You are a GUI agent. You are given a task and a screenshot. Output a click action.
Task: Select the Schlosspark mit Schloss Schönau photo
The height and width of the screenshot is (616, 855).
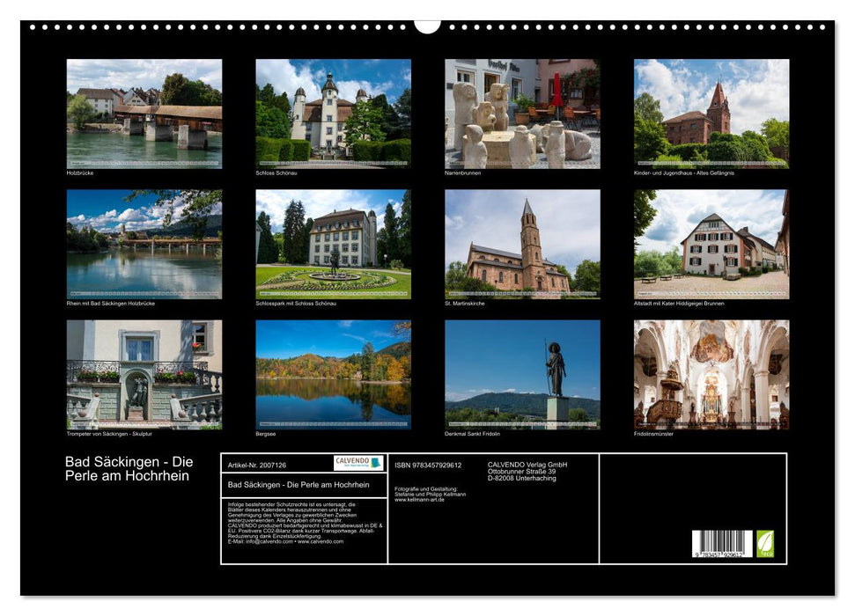(x=331, y=244)
